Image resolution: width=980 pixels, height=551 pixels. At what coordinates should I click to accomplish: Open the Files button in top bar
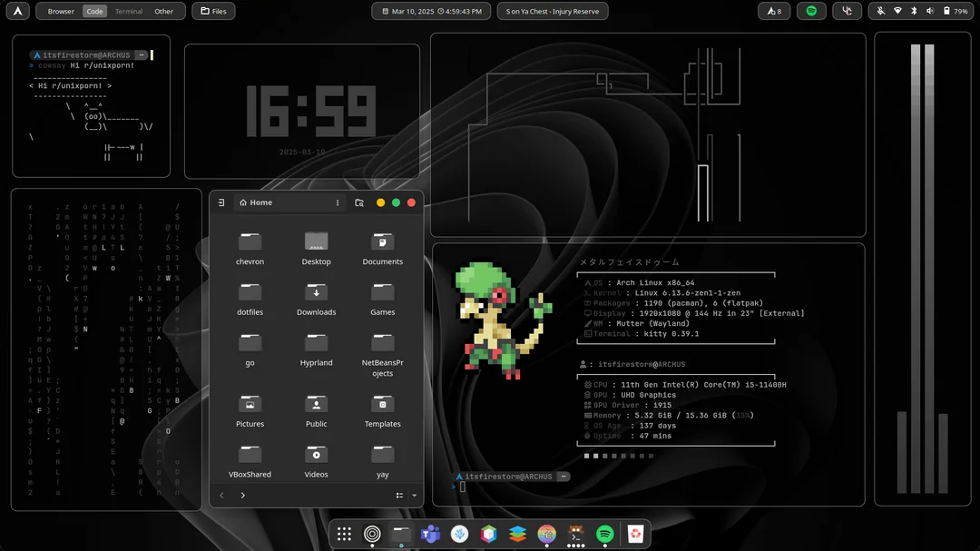(214, 11)
